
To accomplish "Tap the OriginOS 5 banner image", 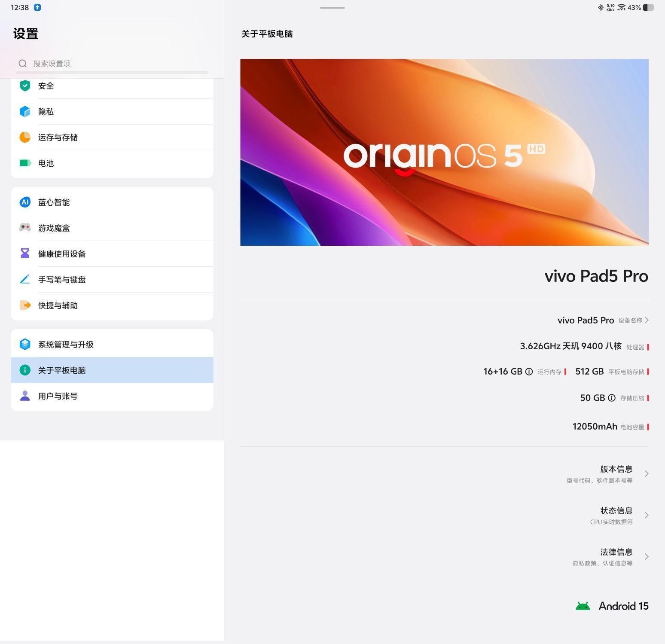I will [444, 153].
